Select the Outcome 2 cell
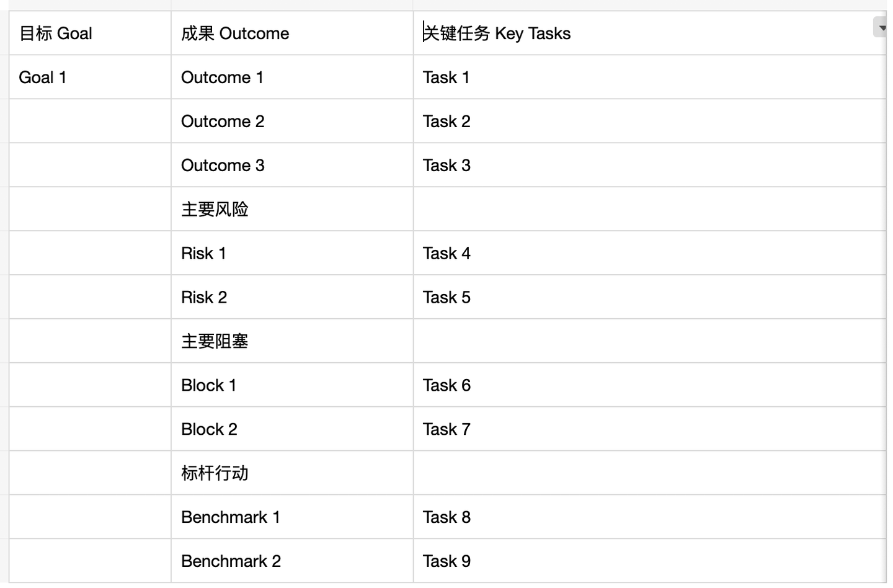Viewport: 893px width, 588px height. point(292,121)
